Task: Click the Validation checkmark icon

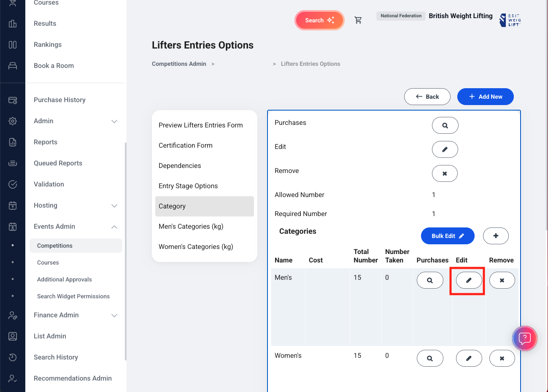Action: pos(13,184)
